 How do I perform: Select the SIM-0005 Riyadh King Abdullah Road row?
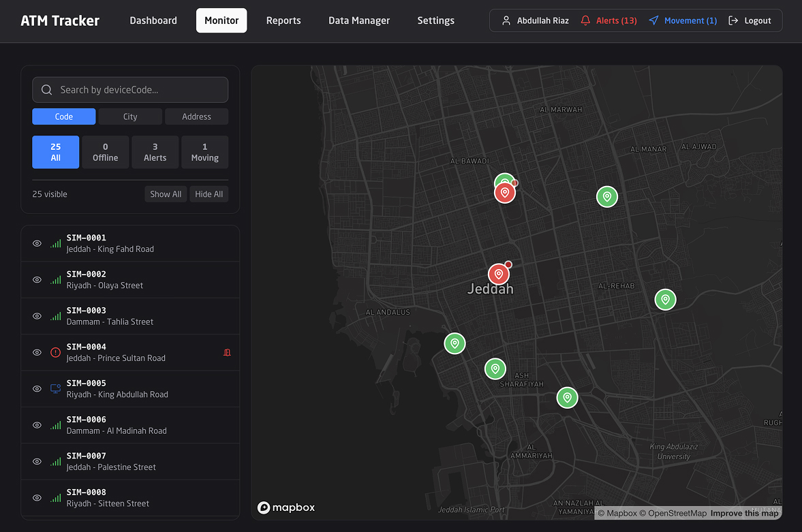(130, 389)
